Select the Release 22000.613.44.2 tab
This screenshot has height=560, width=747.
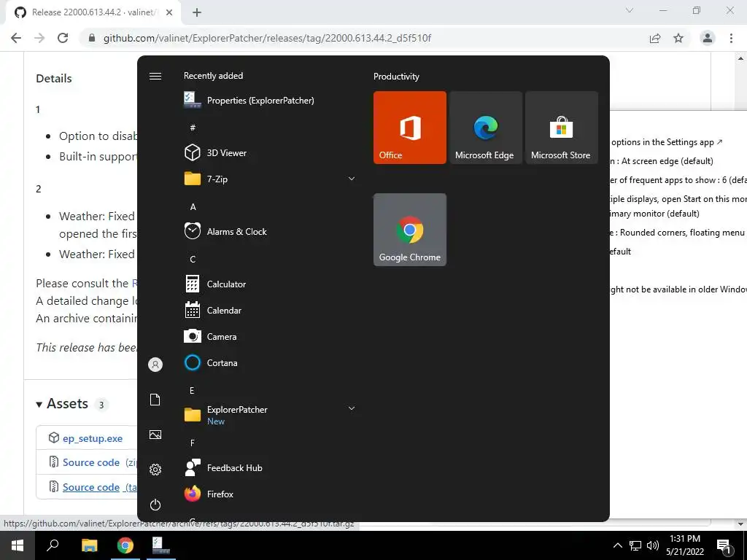click(93, 12)
